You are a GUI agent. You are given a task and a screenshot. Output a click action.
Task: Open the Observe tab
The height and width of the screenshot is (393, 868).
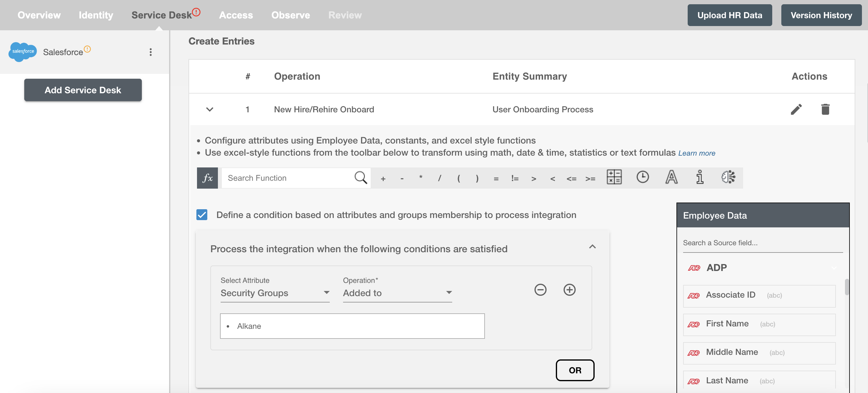[290, 15]
